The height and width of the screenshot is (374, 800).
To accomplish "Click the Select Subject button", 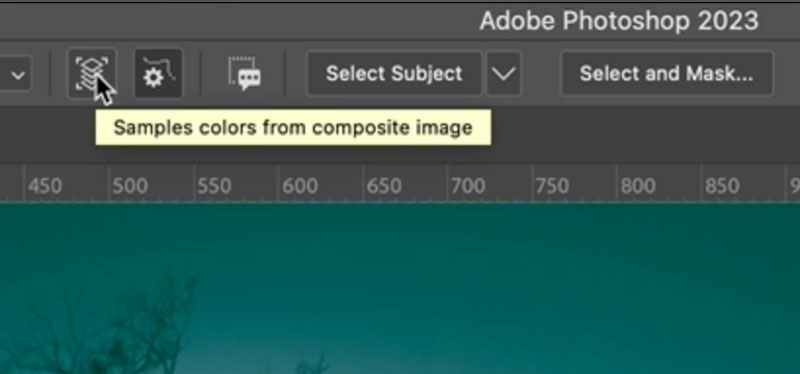I will click(x=394, y=74).
